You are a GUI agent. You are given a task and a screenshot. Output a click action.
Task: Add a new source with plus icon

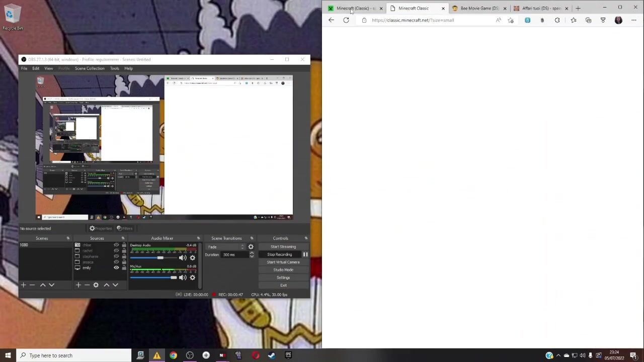point(78,285)
